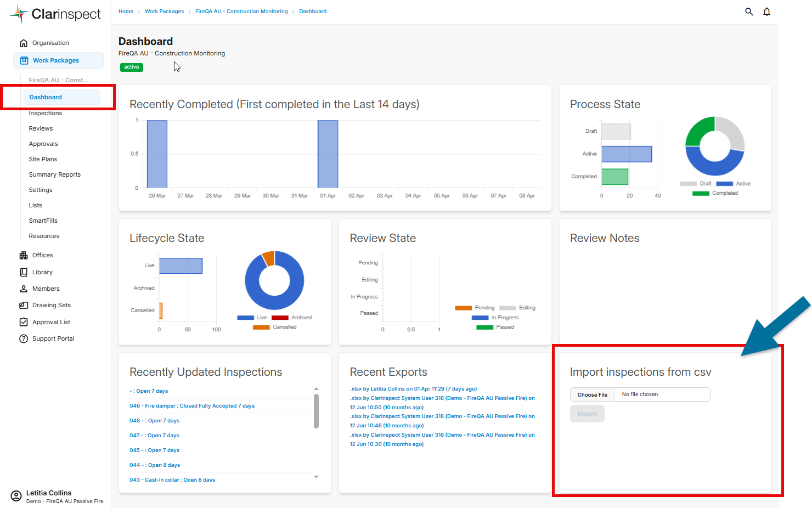812x508 pixels.
Task: Click the Approval List checkmark icon
Action: pyautogui.click(x=24, y=322)
